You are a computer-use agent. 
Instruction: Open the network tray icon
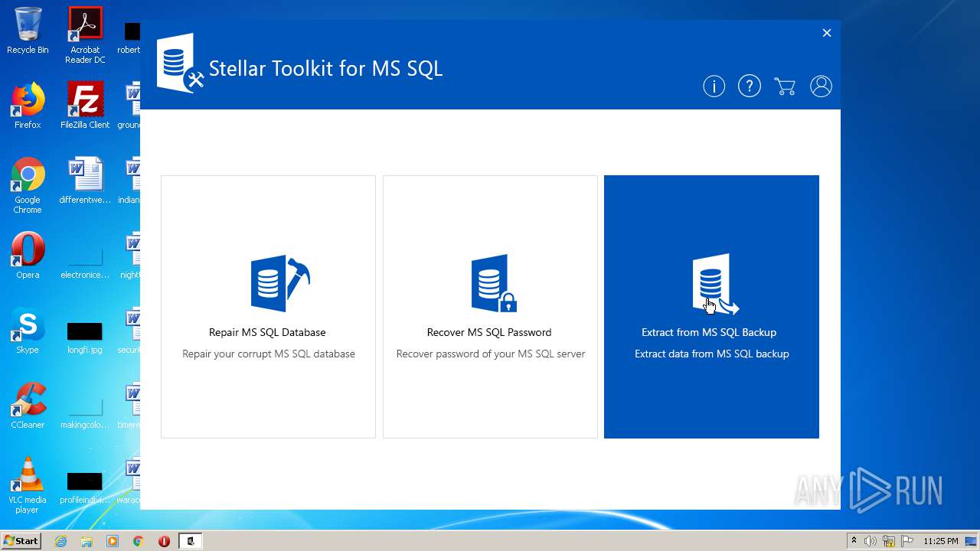tap(889, 541)
